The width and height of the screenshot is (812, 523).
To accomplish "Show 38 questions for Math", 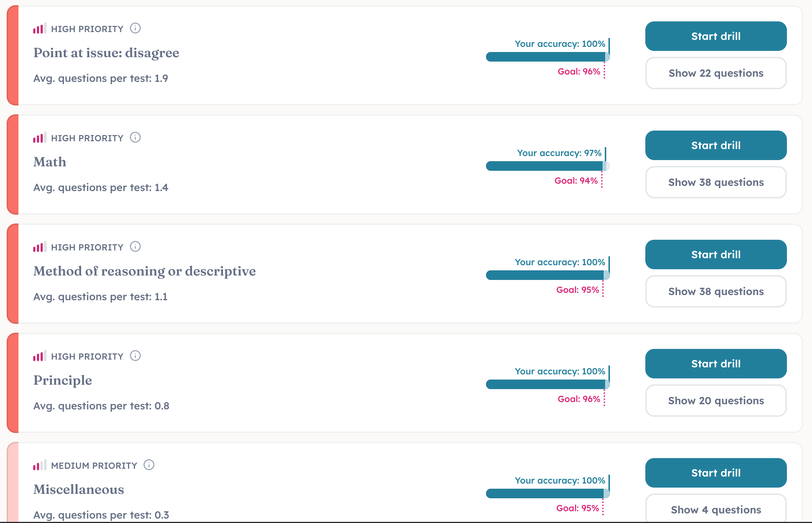I will point(716,182).
